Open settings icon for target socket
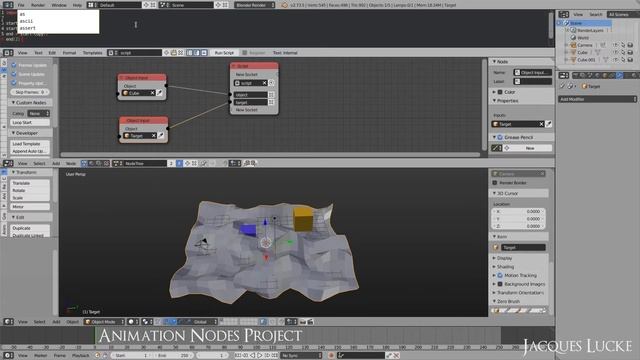This screenshot has height=360, width=640. click(x=271, y=102)
